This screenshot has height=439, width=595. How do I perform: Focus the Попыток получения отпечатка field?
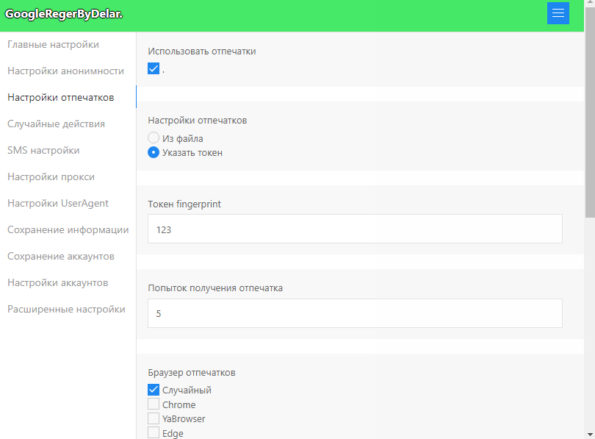coord(355,313)
